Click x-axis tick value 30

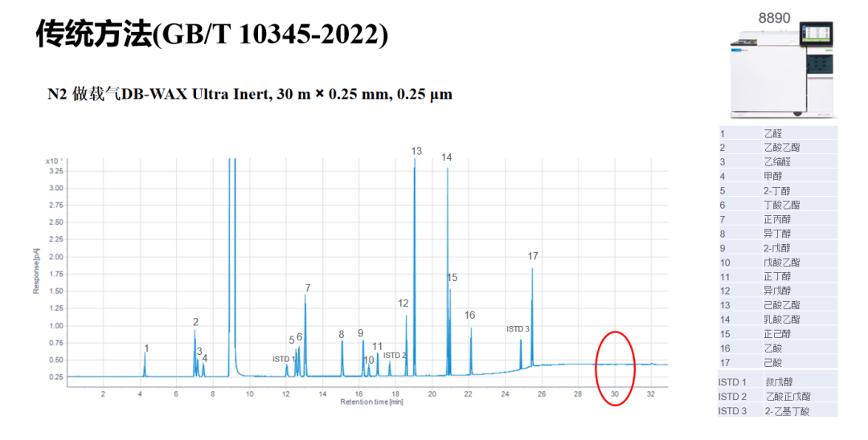point(615,394)
